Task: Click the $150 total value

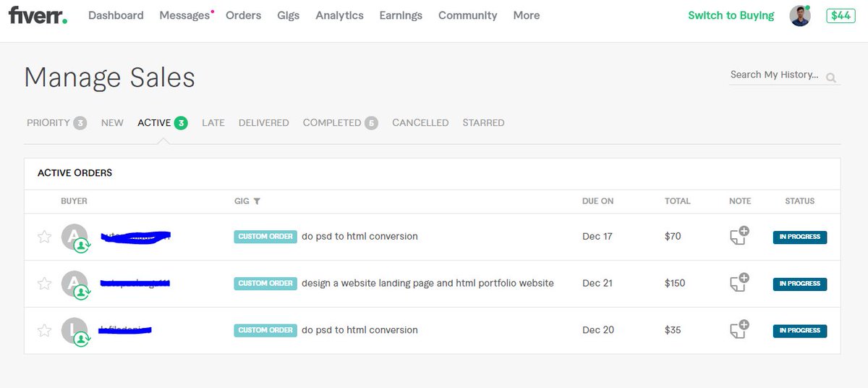Action: pyautogui.click(x=675, y=284)
